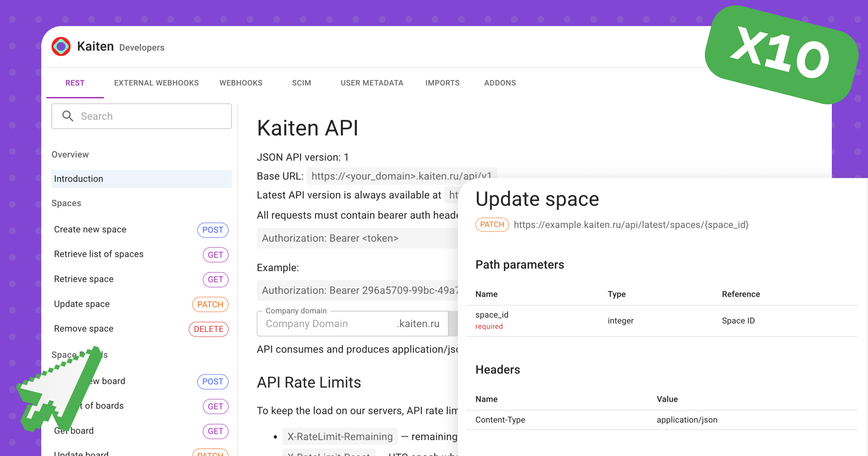Click the Path parameters heading

tap(520, 265)
